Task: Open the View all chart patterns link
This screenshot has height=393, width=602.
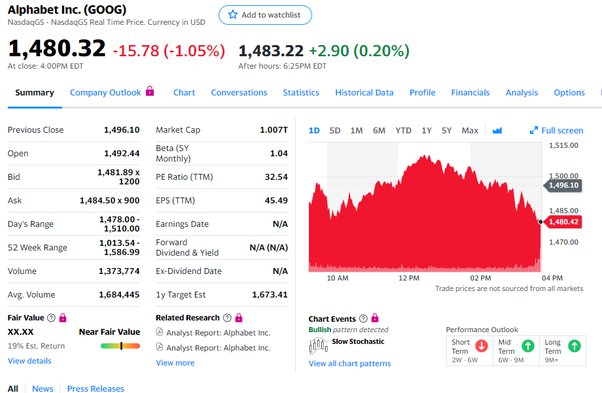Action: tap(350, 363)
